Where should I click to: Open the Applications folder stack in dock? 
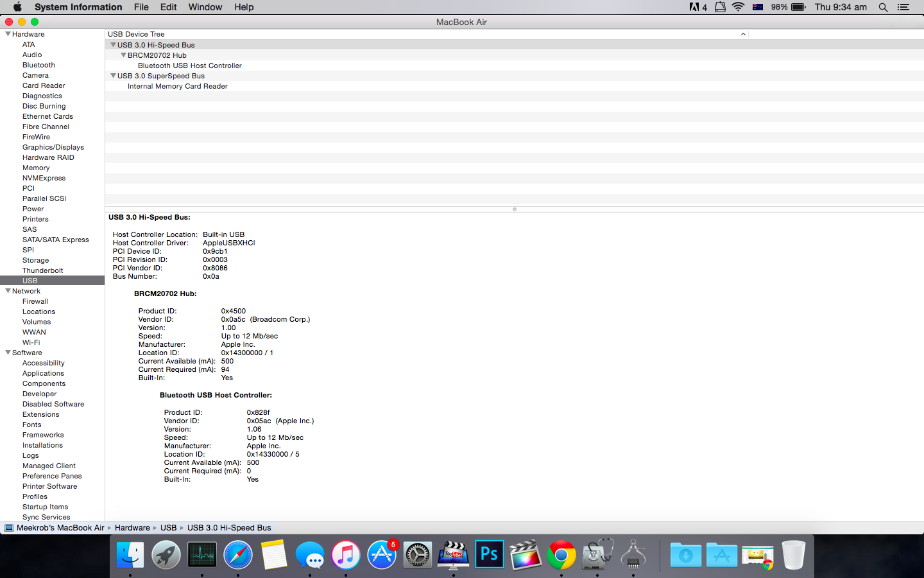coord(722,555)
